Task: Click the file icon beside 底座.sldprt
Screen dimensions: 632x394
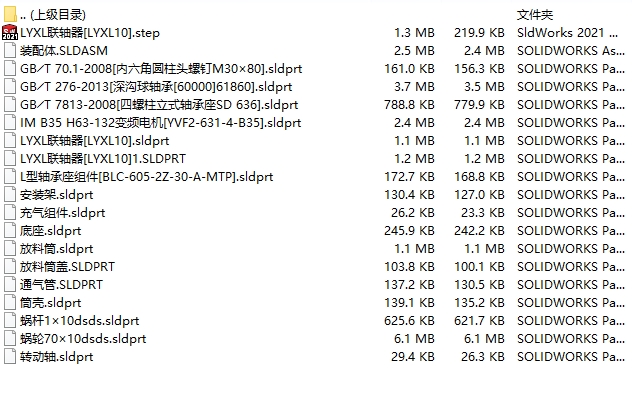Action: [x=10, y=230]
